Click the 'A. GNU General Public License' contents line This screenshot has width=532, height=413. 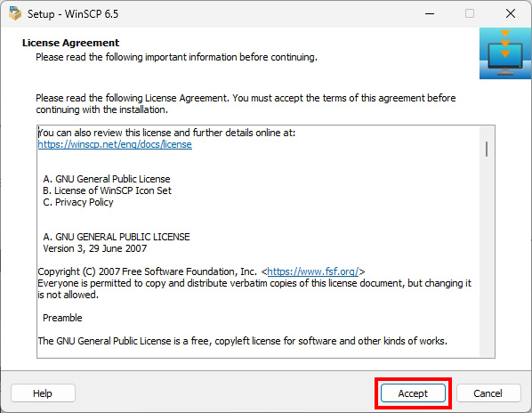click(x=107, y=179)
